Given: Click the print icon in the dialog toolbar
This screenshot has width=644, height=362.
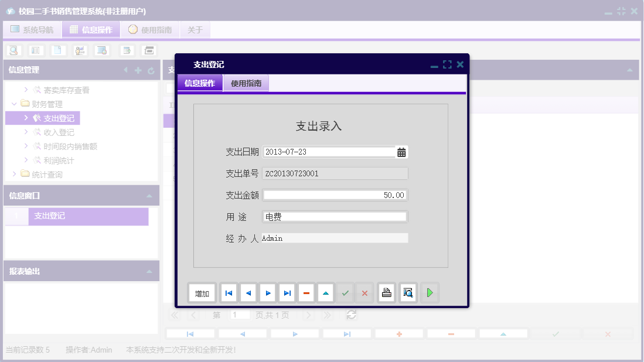Looking at the screenshot, I should [x=386, y=292].
